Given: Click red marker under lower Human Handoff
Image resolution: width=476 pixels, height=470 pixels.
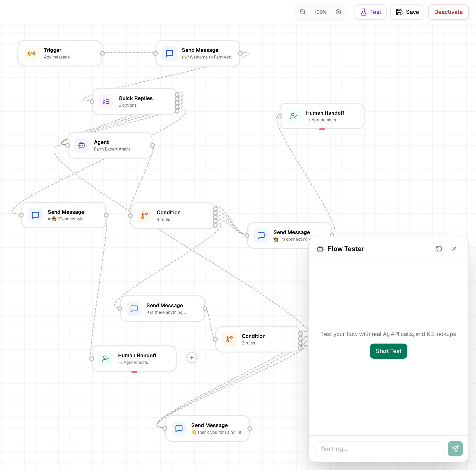Looking at the screenshot, I should tap(134, 372).
